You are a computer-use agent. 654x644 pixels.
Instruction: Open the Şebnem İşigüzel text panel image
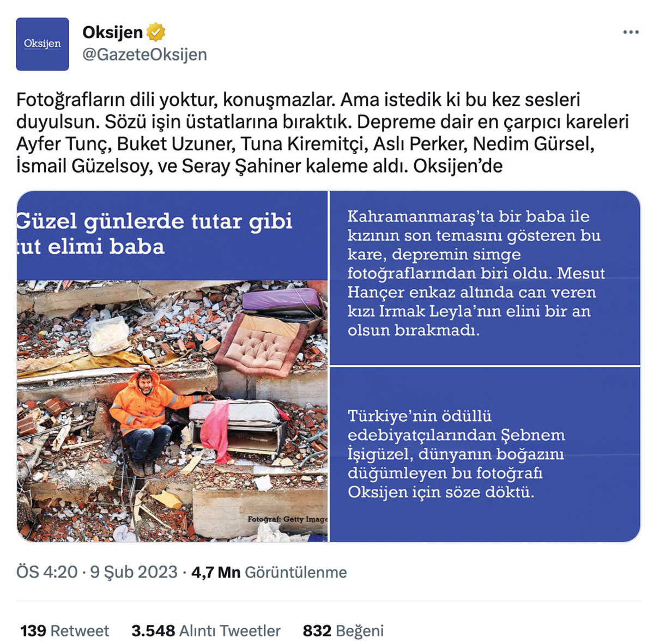click(485, 454)
